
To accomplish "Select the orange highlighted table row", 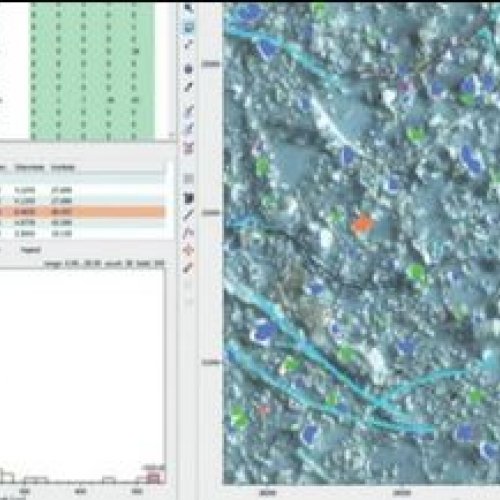I will 82,212.
